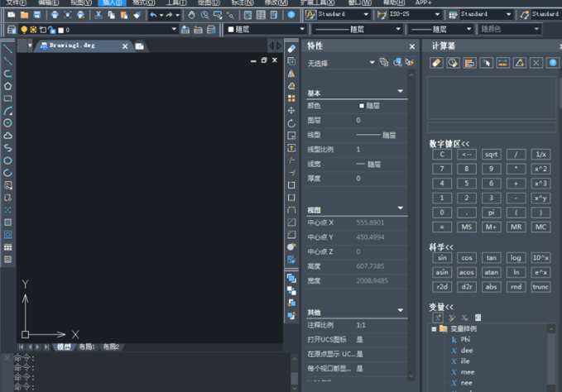Click the trunc function button
Image resolution: width=562 pixels, height=392 pixels.
point(540,287)
